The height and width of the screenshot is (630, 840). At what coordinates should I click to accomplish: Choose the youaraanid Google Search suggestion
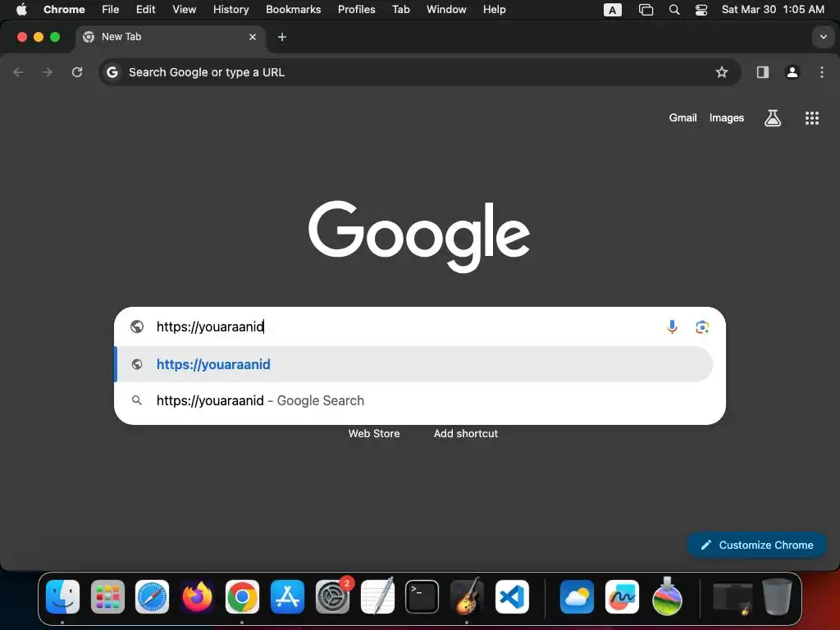414,400
